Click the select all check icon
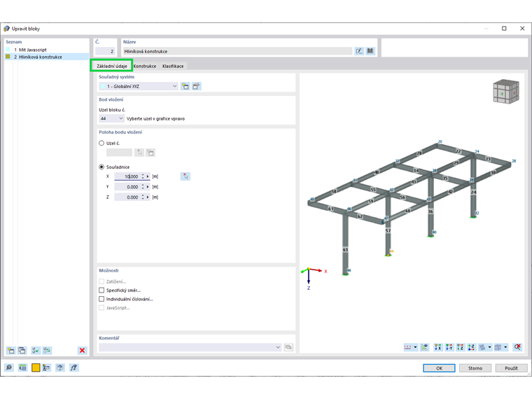Image resolution: width=532 pixels, height=399 pixels. (36, 351)
